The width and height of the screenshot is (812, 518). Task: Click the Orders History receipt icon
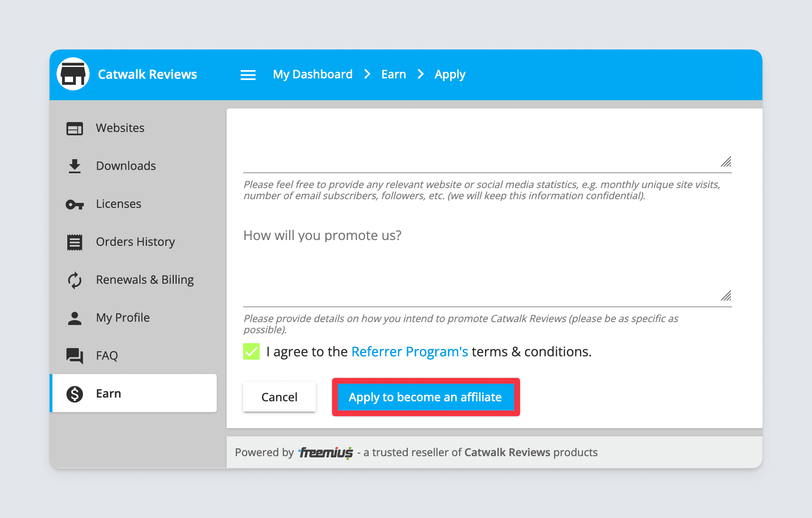pos(75,242)
